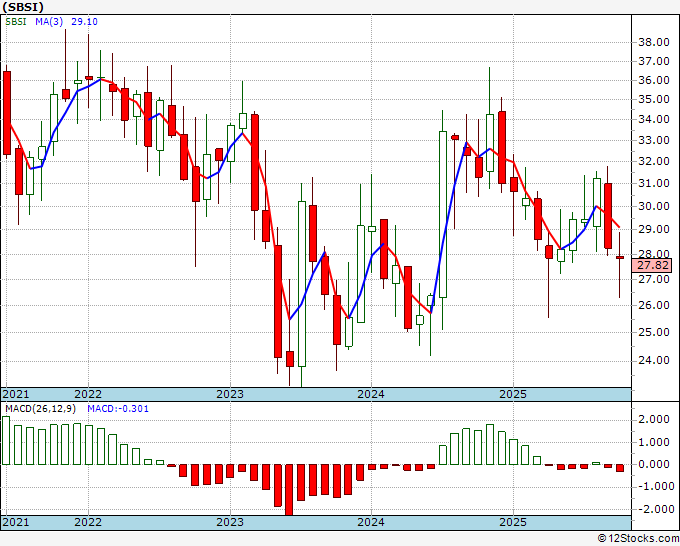The image size is (680, 546).
Task: Click the 25.00 price axis label
Action: click(x=653, y=332)
